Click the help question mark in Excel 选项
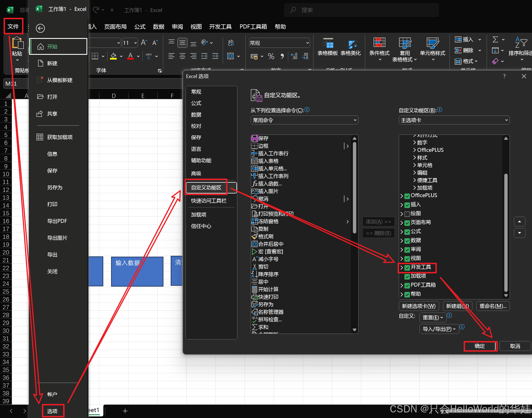532x418 pixels. pyautogui.click(x=504, y=76)
